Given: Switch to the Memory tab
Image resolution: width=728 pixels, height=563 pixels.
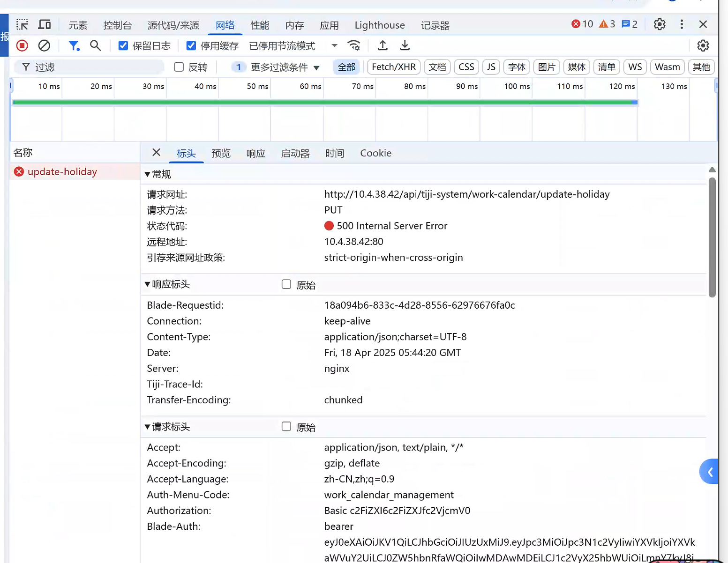Looking at the screenshot, I should [x=294, y=25].
